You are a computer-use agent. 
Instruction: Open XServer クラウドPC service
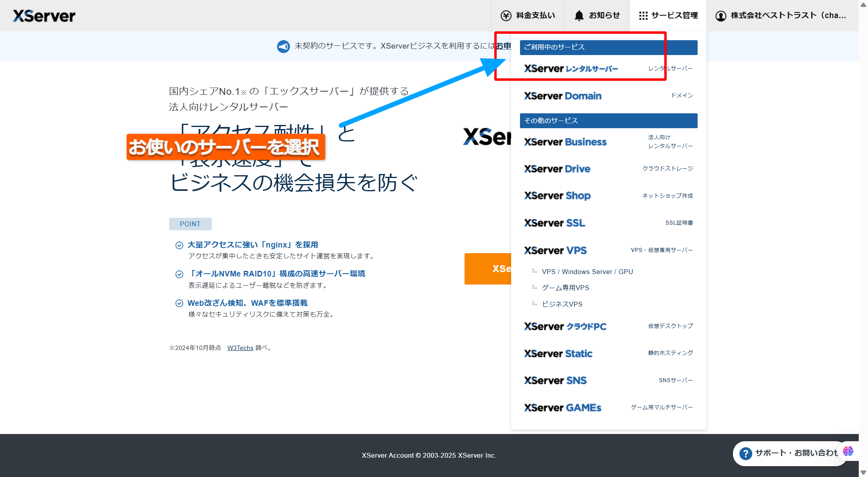[x=608, y=326]
